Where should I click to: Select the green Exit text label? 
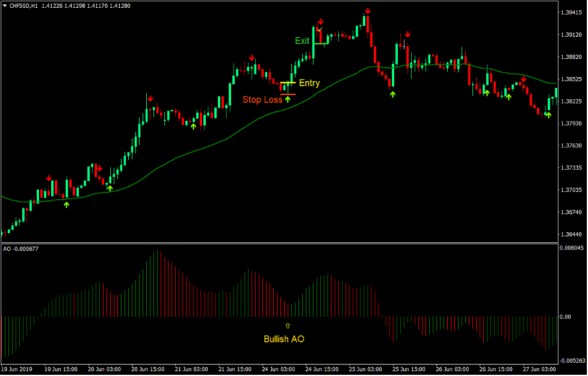302,41
